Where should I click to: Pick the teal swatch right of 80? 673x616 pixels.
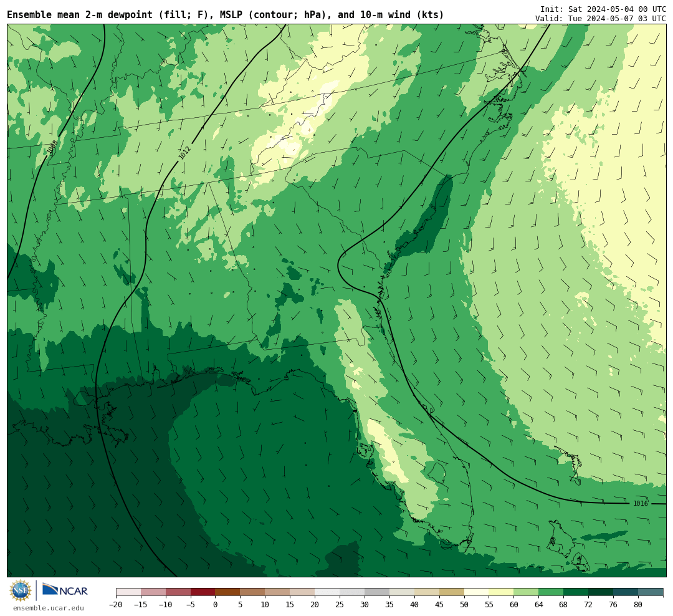[651, 592]
